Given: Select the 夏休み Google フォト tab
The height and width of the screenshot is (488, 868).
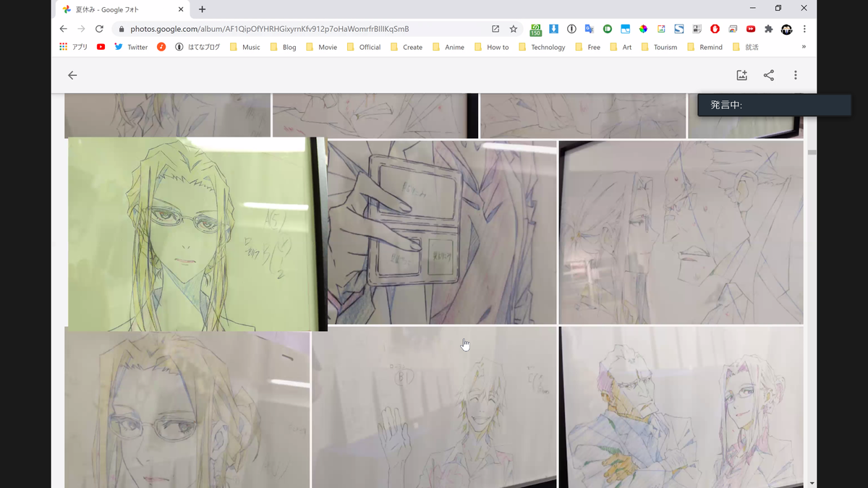Looking at the screenshot, I should coord(123,9).
